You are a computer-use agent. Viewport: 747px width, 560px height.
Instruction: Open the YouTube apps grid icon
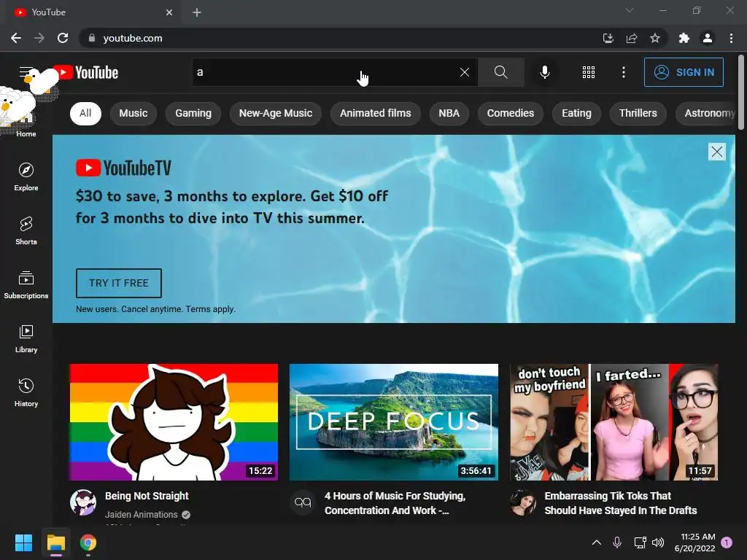coord(589,72)
